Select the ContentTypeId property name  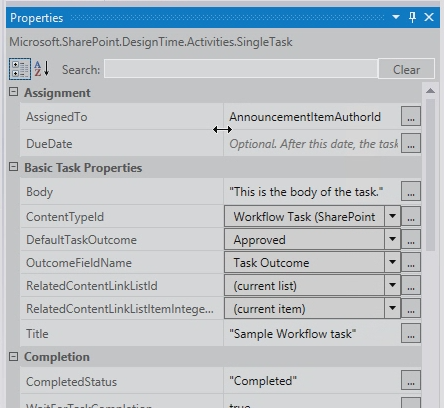(65, 217)
